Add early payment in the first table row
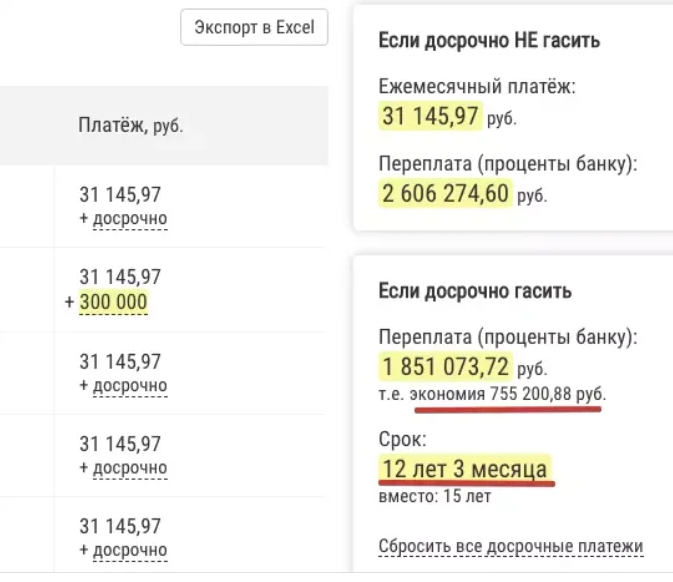 130,218
